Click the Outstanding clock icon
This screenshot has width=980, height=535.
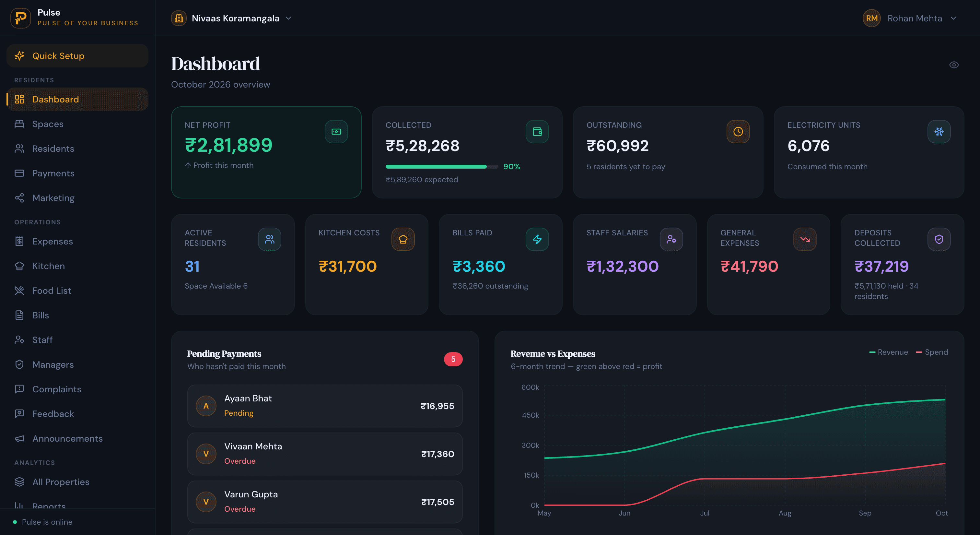[738, 132]
